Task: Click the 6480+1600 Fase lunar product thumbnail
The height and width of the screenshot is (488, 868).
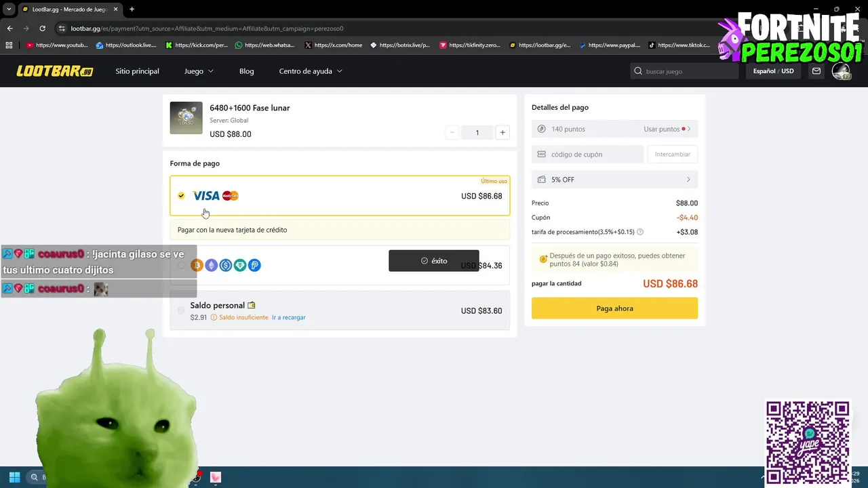Action: click(186, 118)
